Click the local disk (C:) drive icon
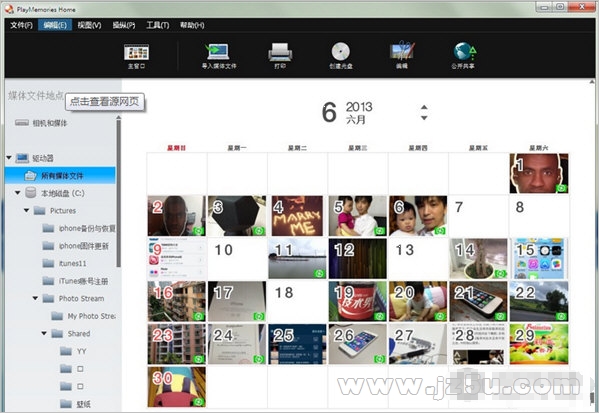This screenshot has height=413, width=599. coord(31,193)
